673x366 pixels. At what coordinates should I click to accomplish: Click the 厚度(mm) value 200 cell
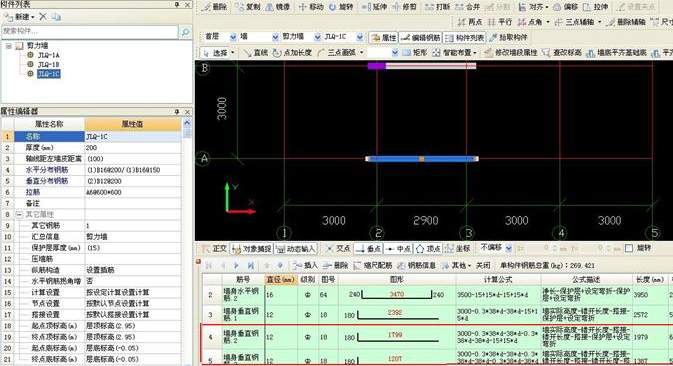pyautogui.click(x=133, y=147)
